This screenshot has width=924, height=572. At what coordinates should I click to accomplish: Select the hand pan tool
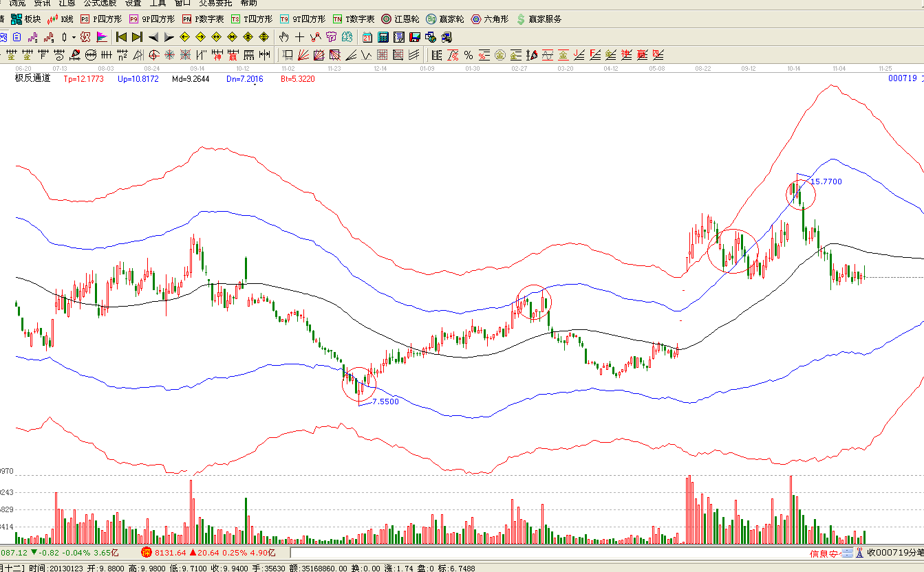point(284,37)
